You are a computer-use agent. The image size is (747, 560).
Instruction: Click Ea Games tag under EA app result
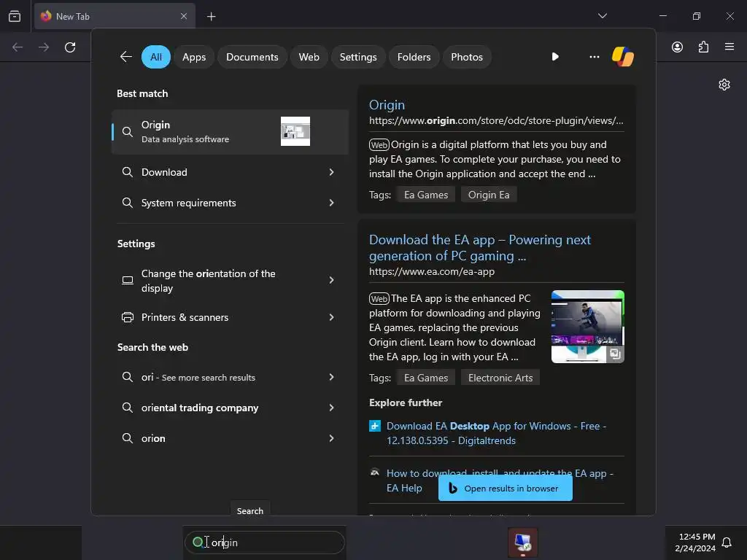426,378
